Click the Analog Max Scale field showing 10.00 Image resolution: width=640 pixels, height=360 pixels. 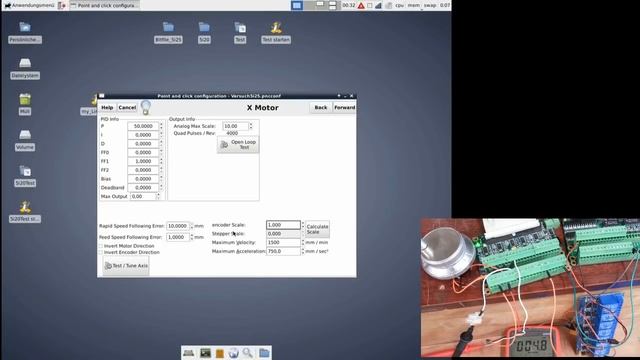pos(236,126)
